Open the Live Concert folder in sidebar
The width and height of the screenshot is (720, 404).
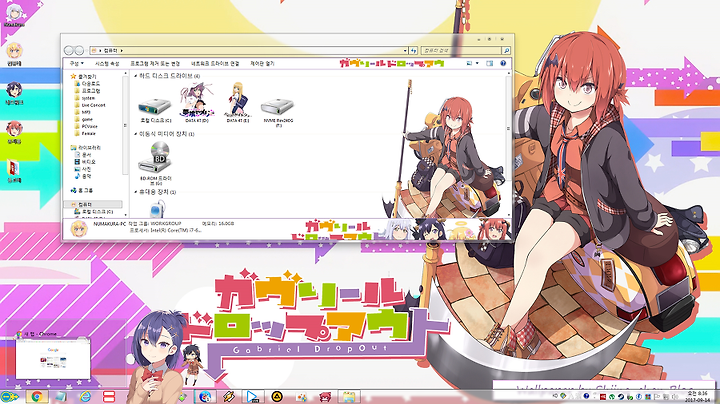coord(90,105)
